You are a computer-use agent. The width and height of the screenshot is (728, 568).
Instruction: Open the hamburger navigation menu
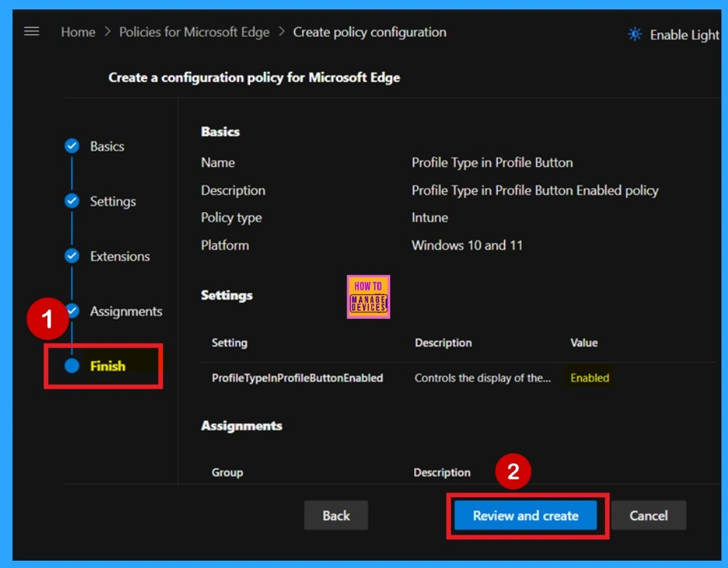click(31, 31)
